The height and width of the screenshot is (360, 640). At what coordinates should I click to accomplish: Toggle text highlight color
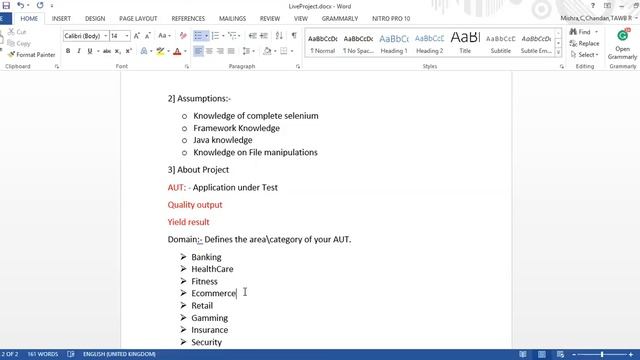click(x=160, y=51)
